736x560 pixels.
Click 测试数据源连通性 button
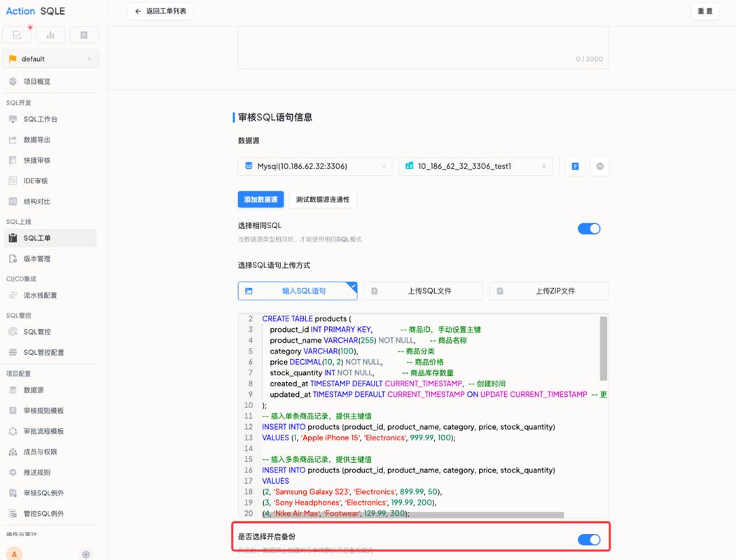point(323,199)
